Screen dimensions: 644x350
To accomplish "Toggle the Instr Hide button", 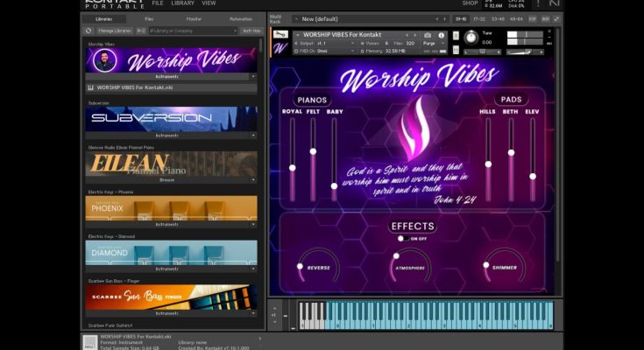I will [251, 31].
